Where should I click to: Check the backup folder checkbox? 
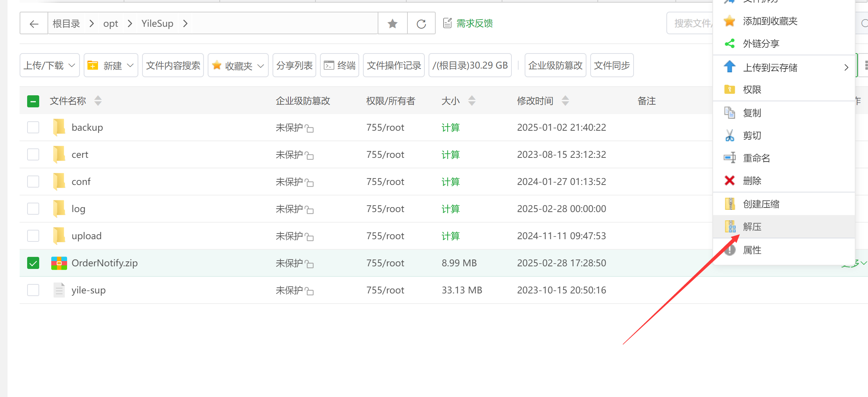(x=33, y=127)
